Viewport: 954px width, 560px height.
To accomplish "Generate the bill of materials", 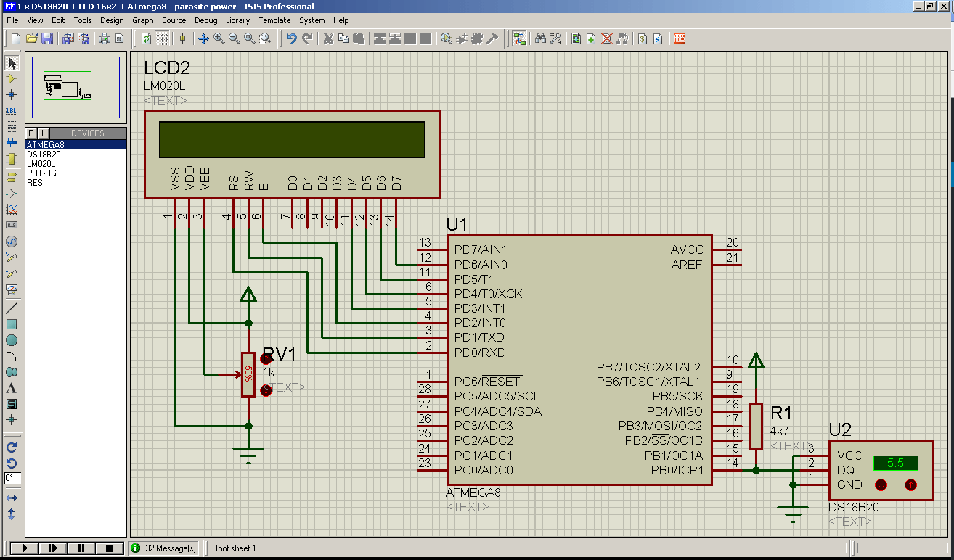I will tap(643, 38).
